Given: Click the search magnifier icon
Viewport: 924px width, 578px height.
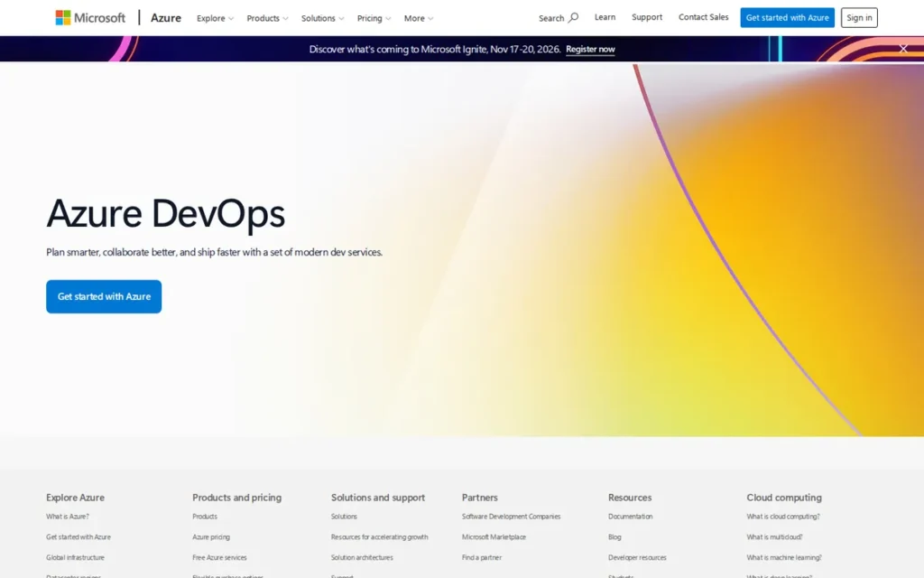Looking at the screenshot, I should (x=573, y=18).
